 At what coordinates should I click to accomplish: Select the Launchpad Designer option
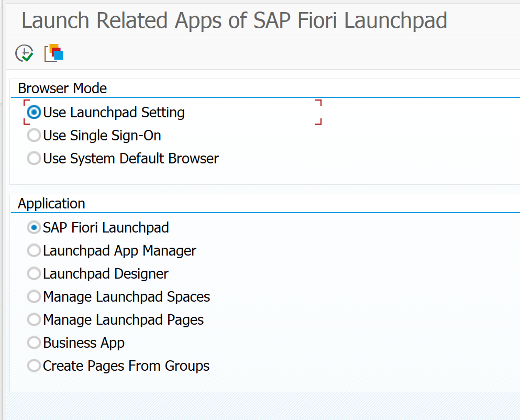[x=33, y=273]
